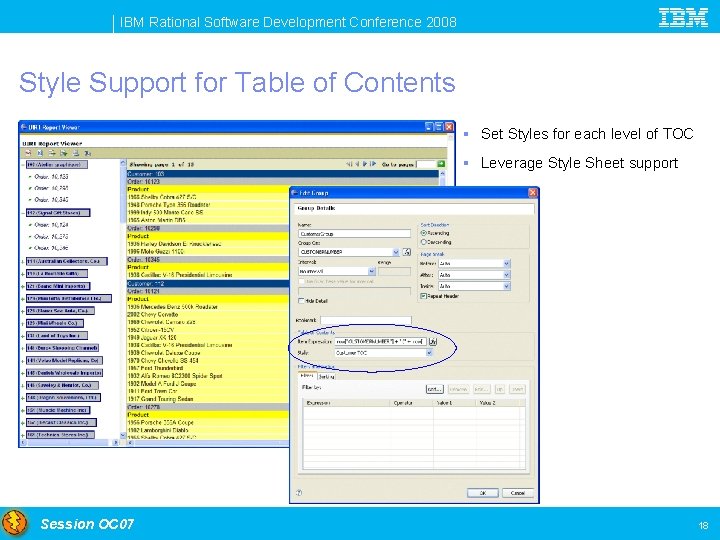The image size is (720, 540).
Task: Click the '1969 Indy 500' product row
Action: 208,213
